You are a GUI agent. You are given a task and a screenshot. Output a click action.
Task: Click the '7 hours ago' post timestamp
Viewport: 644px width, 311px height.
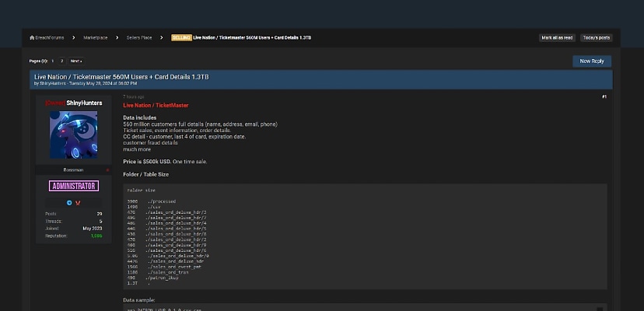click(134, 97)
